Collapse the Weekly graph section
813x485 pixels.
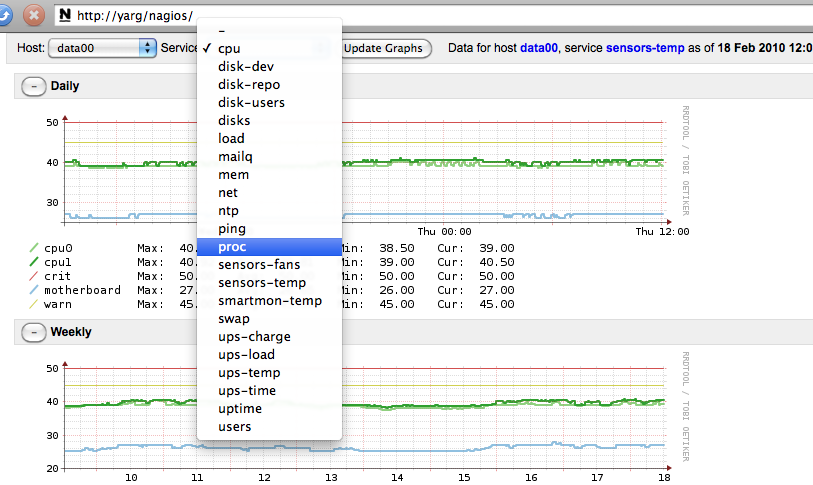[34, 332]
